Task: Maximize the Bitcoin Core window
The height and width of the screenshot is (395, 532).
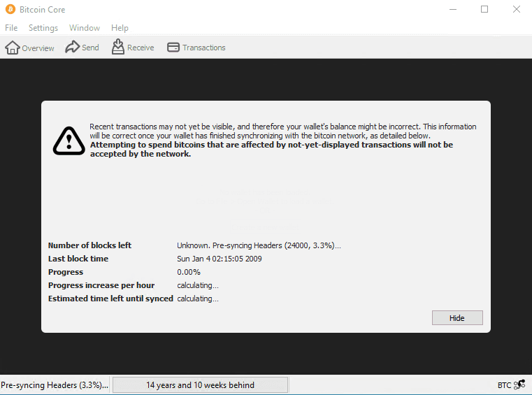Action: click(484, 9)
